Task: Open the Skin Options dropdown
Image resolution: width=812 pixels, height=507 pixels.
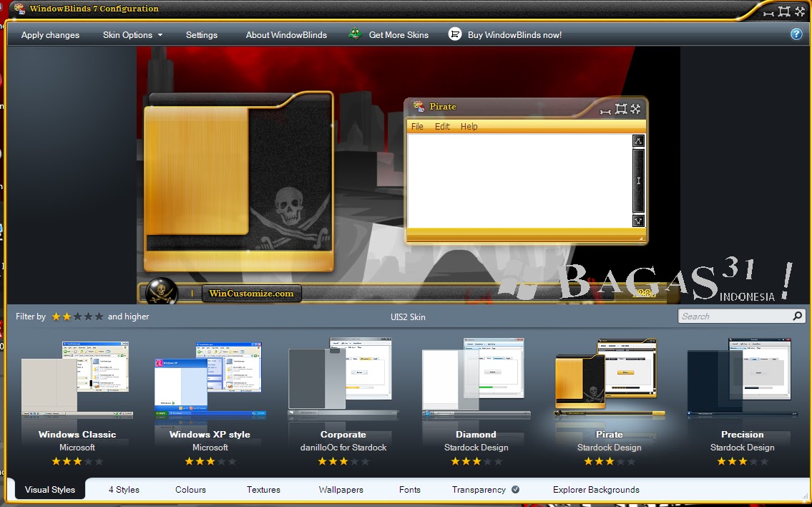Action: [x=133, y=34]
